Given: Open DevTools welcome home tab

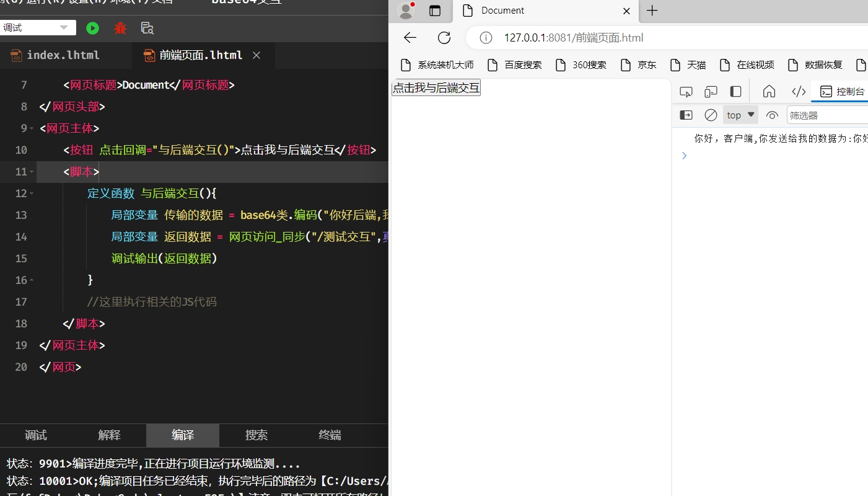Looking at the screenshot, I should pyautogui.click(x=769, y=92).
